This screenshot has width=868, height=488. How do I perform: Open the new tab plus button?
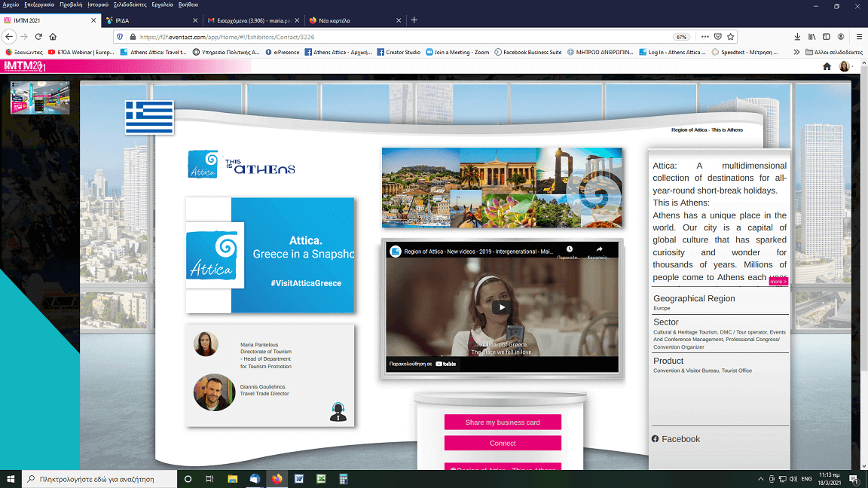pos(414,20)
